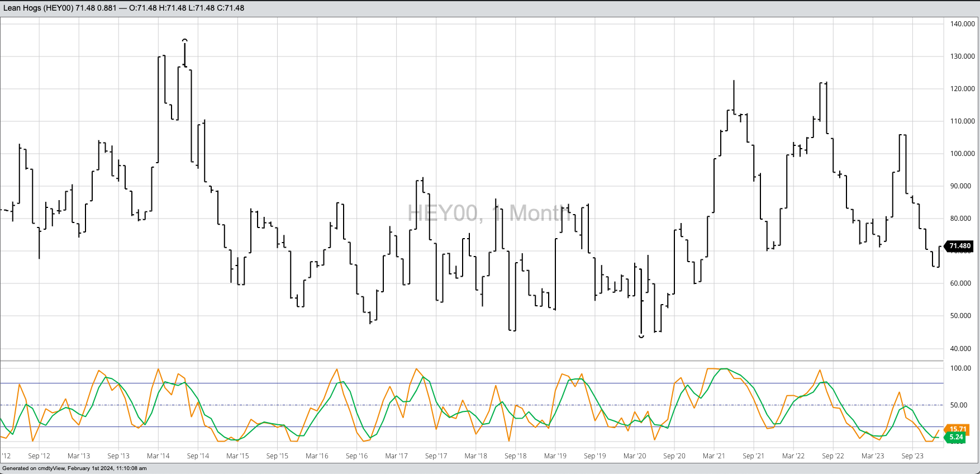This screenshot has height=474, width=980.
Task: Click the Mar '21 date axis label
Action: pyautogui.click(x=713, y=456)
